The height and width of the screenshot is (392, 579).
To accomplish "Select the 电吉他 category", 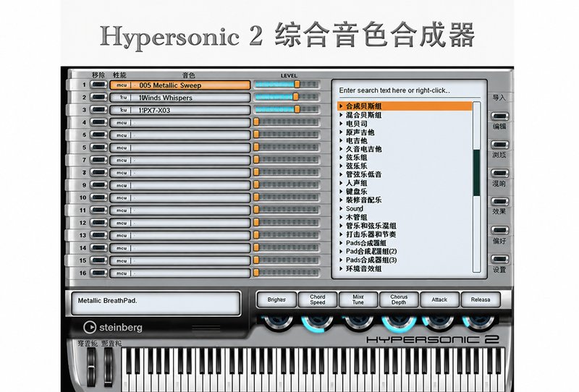I will click(356, 140).
